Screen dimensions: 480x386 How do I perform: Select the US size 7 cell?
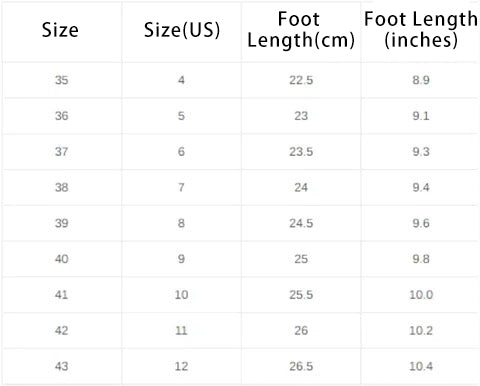(x=181, y=187)
